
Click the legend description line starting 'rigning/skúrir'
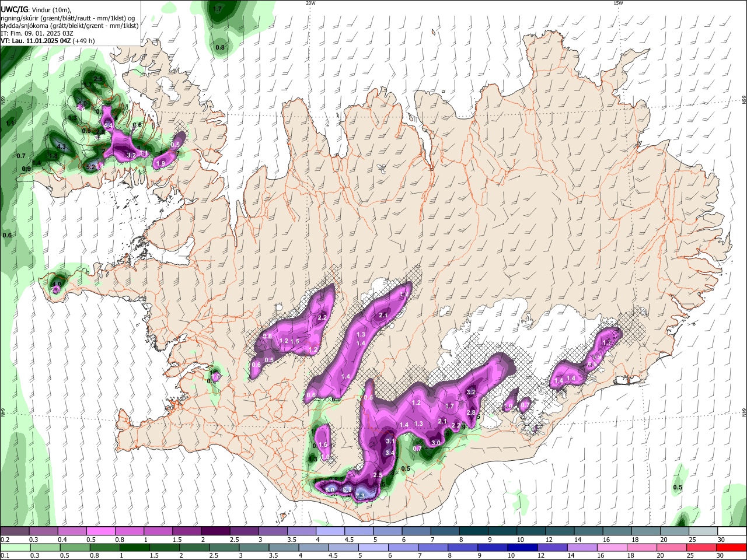68,17
